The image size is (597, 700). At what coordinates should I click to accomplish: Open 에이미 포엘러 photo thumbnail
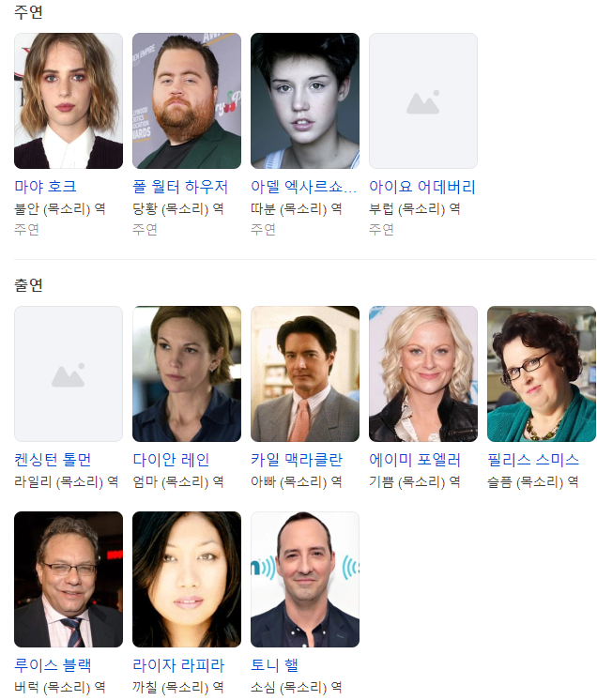[422, 373]
